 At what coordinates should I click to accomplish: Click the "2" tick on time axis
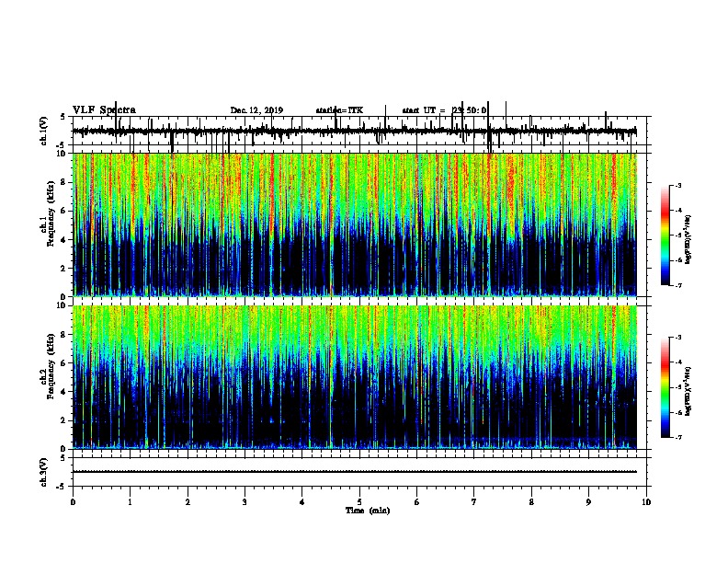[188, 502]
